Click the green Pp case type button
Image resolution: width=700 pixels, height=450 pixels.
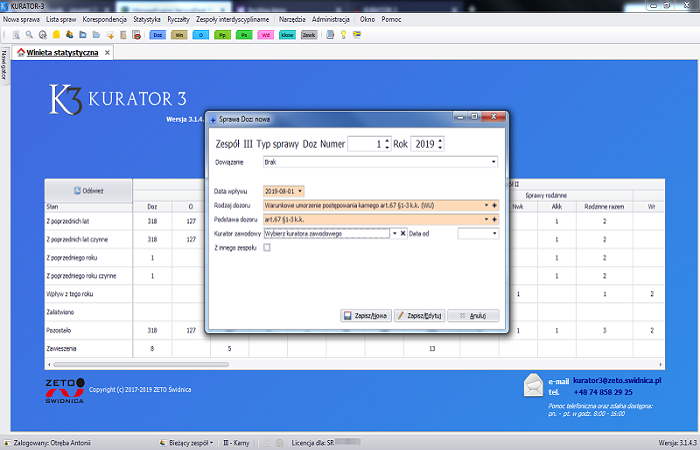point(222,35)
